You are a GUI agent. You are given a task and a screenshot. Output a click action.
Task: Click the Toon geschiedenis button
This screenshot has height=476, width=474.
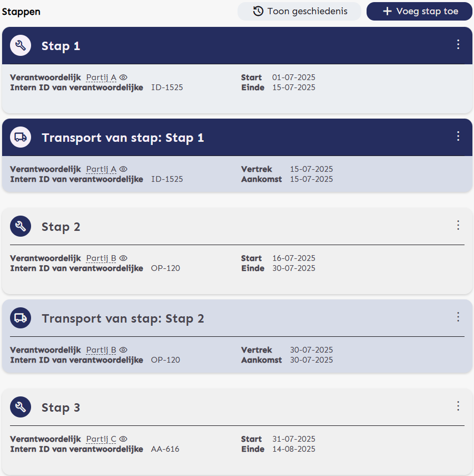300,11
